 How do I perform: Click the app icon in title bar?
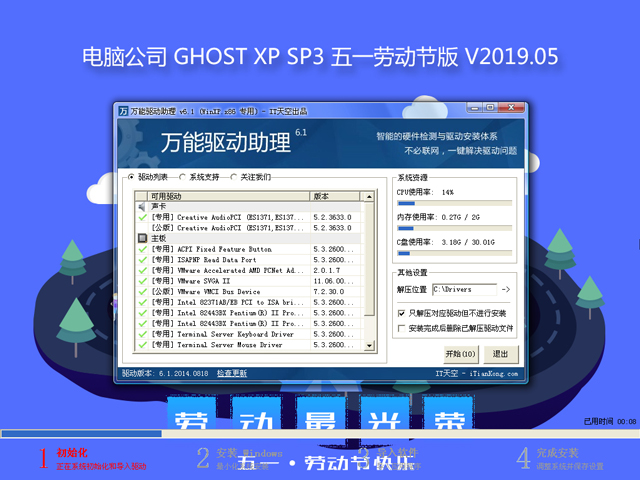122,111
